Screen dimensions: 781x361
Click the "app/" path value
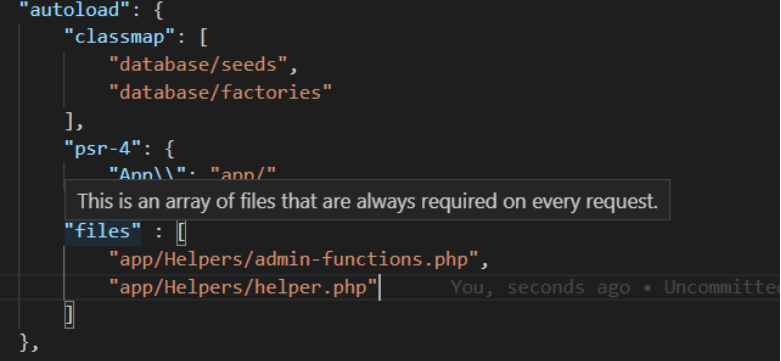[x=243, y=172]
